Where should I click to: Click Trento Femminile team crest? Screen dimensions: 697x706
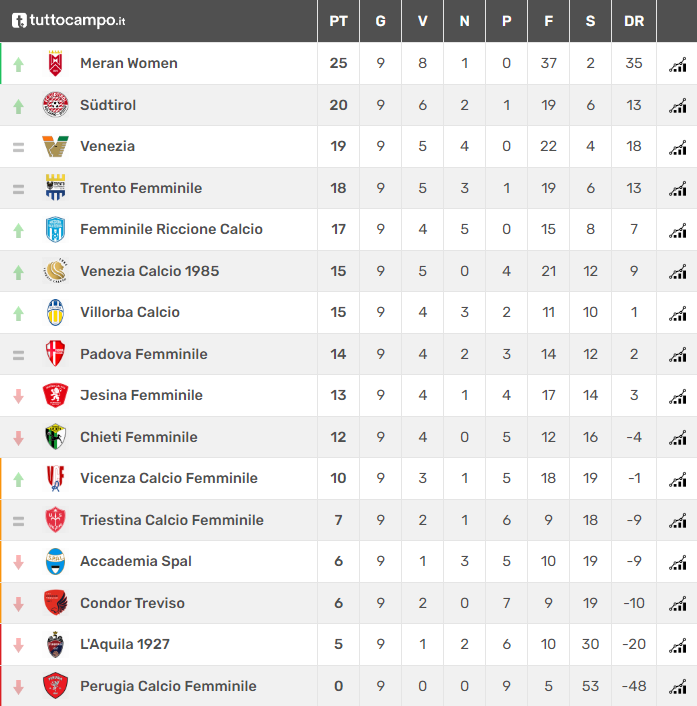[x=55, y=188]
